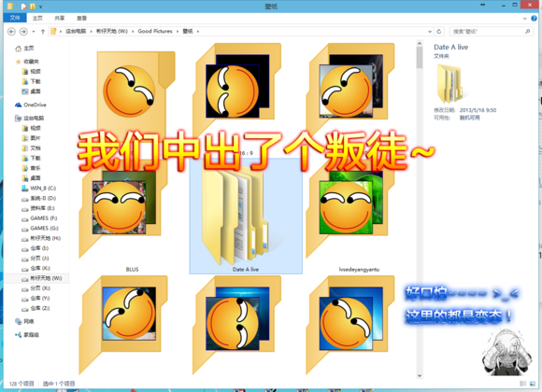
Task: Click the 壁纸 breadcrumb in address bar
Action: click(188, 31)
